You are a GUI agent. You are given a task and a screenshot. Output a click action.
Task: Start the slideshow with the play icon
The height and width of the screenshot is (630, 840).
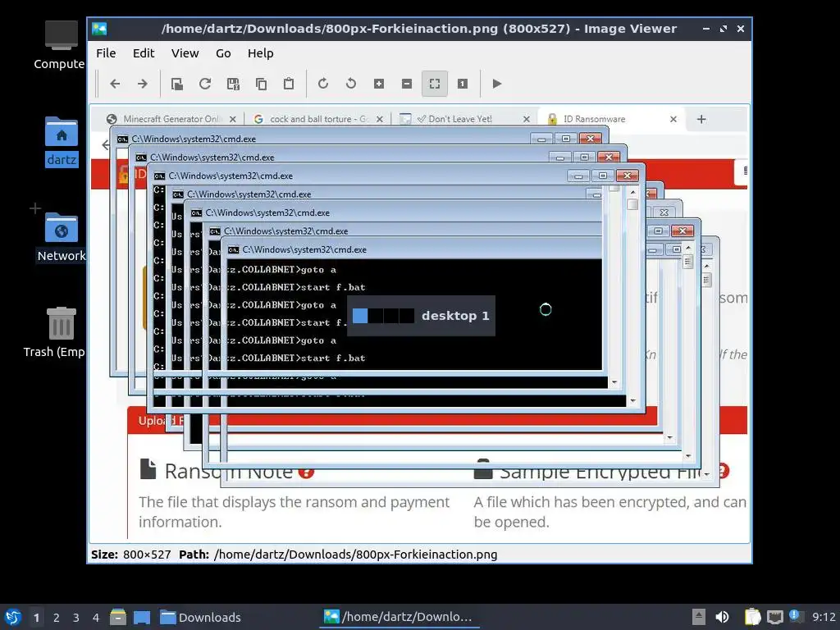click(496, 84)
